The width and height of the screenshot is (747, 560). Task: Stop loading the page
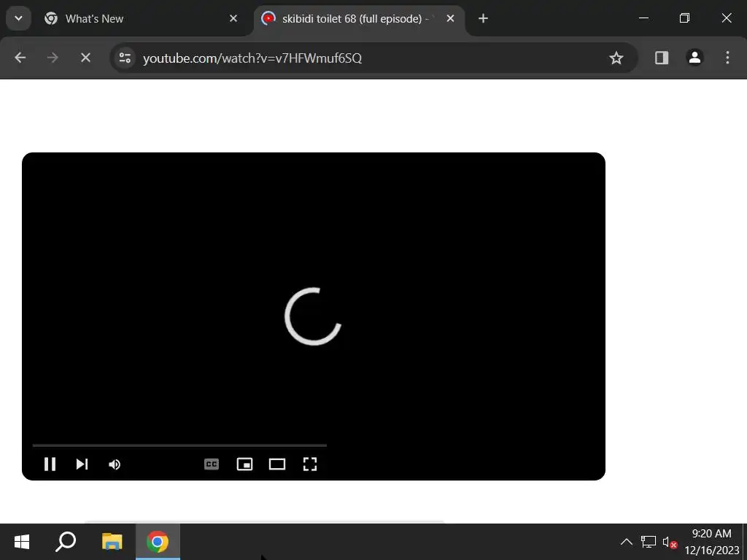[86, 58]
